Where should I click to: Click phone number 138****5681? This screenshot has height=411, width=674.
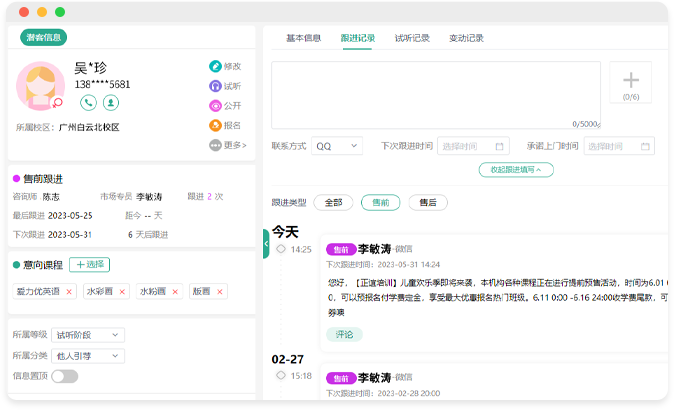click(x=102, y=84)
